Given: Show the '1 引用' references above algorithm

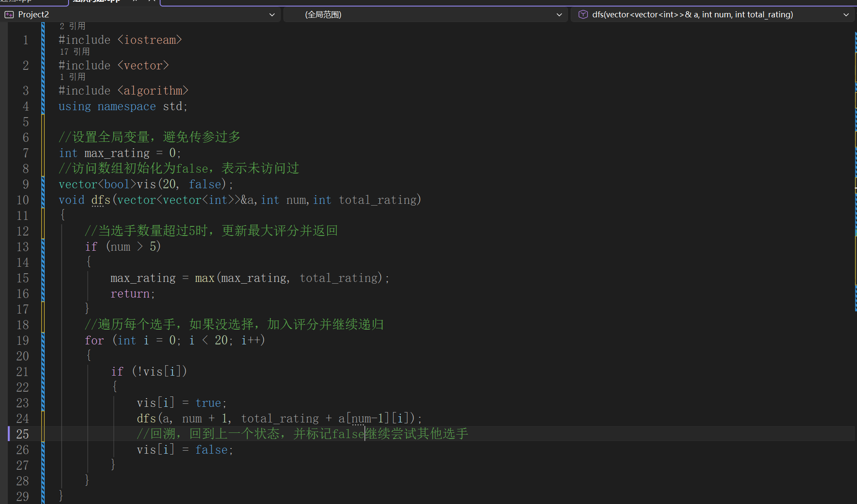Looking at the screenshot, I should click(72, 77).
